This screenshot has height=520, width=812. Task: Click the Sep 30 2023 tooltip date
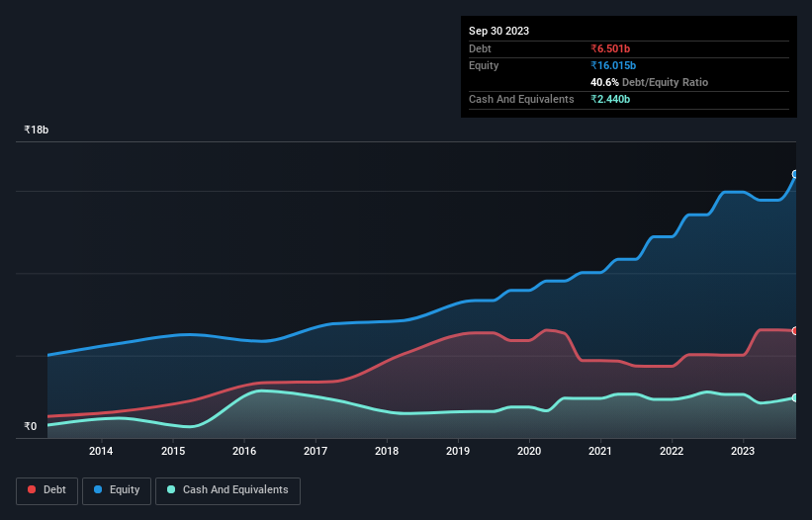tap(498, 31)
